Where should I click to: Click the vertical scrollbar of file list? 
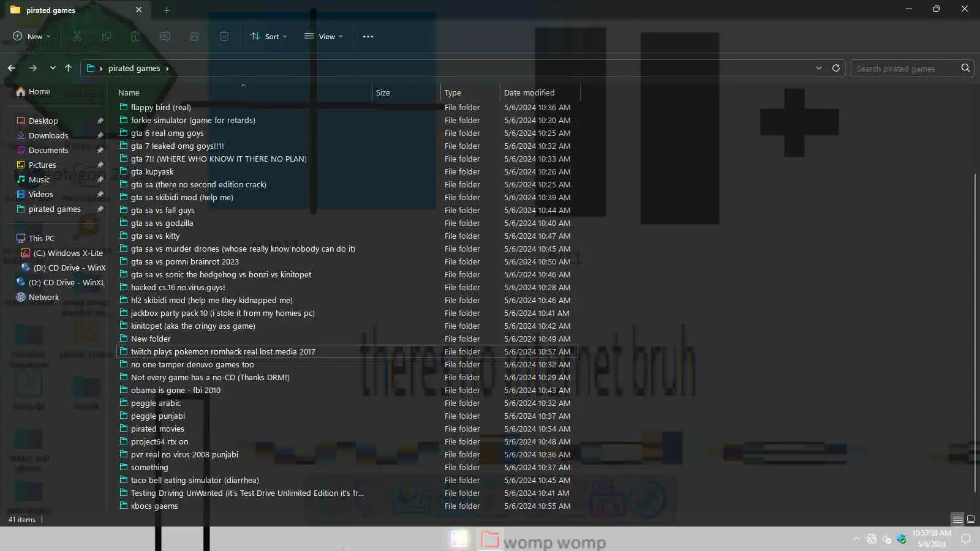(x=974, y=332)
